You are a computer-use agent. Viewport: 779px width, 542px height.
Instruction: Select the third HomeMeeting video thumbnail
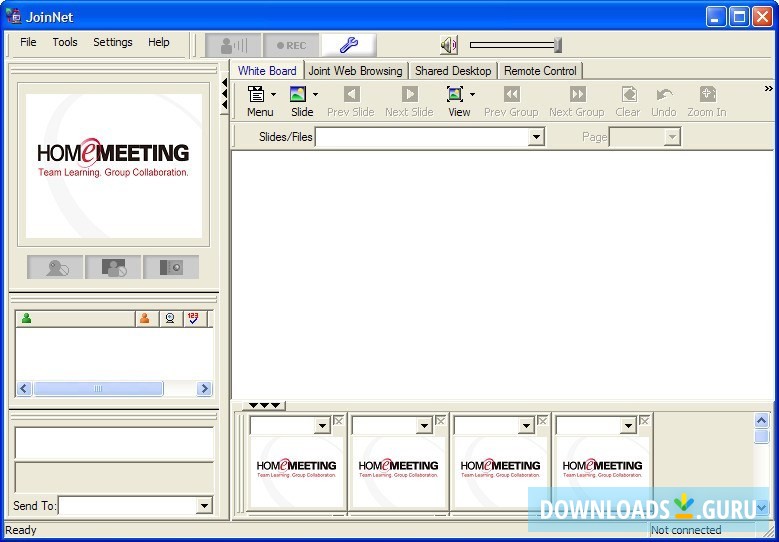(500, 472)
